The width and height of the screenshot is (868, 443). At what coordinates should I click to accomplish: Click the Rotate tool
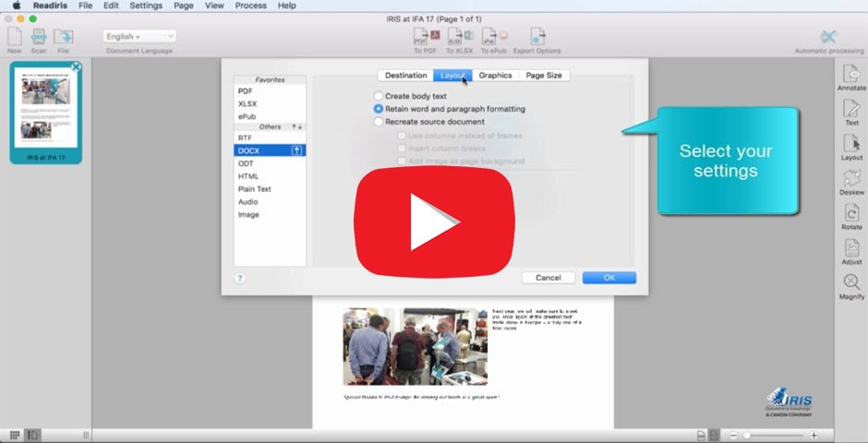tap(851, 217)
